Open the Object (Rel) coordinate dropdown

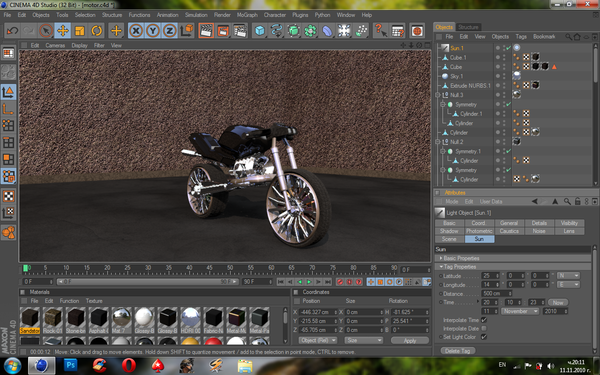318,340
